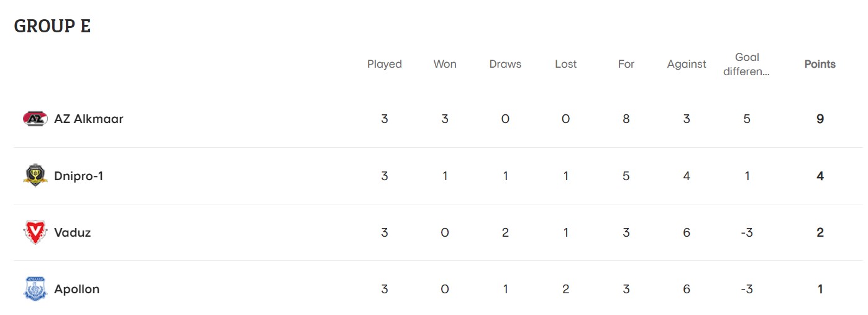Open the Dnipro-1 team link

coord(79,176)
